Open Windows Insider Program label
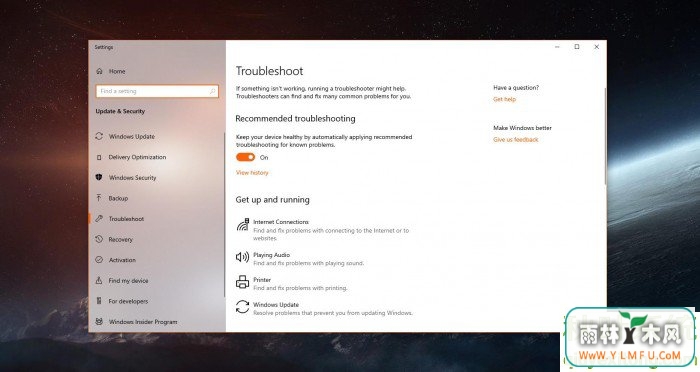700x372 pixels. coord(143,322)
